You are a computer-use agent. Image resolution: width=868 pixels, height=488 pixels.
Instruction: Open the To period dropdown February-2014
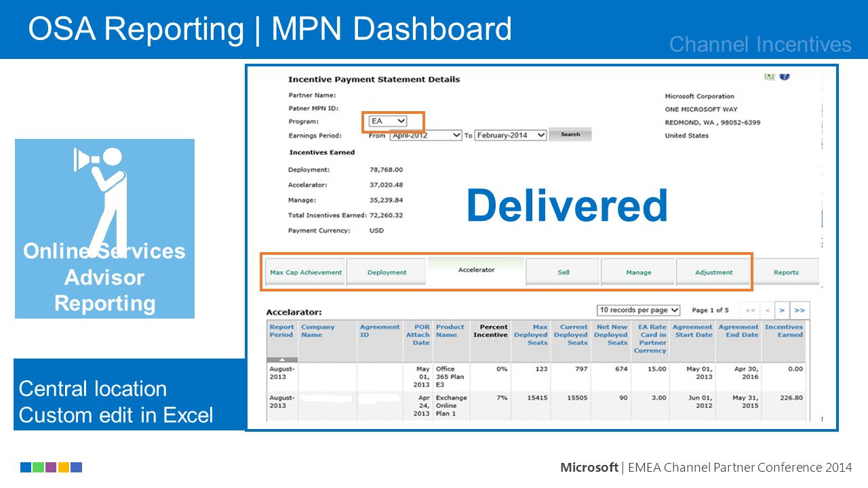click(x=511, y=135)
